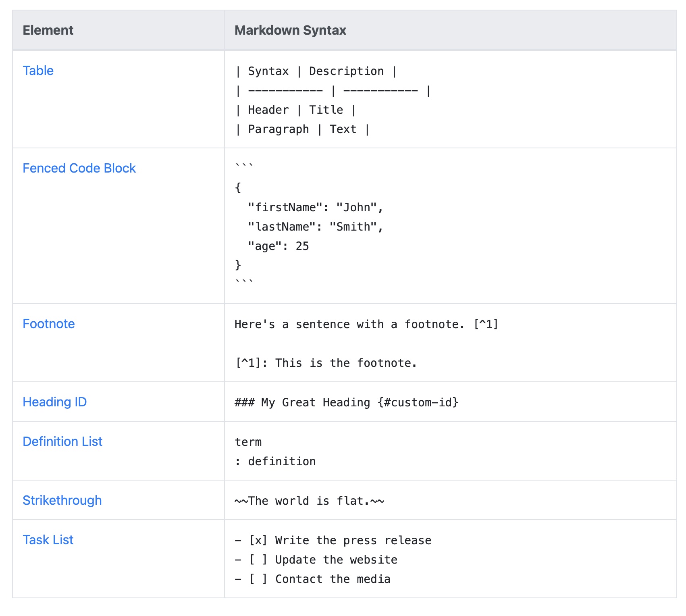Click the ': definition' line
Screen dimensions: 686x616
(x=275, y=462)
